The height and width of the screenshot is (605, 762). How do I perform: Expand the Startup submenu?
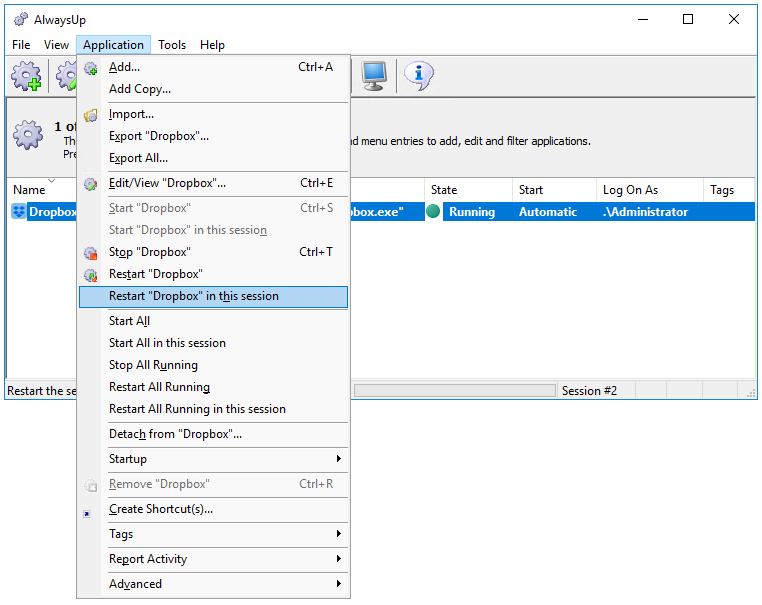point(213,460)
